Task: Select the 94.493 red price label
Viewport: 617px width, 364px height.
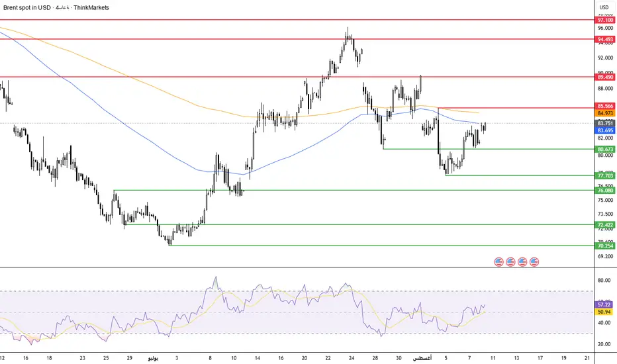Action: (605, 39)
